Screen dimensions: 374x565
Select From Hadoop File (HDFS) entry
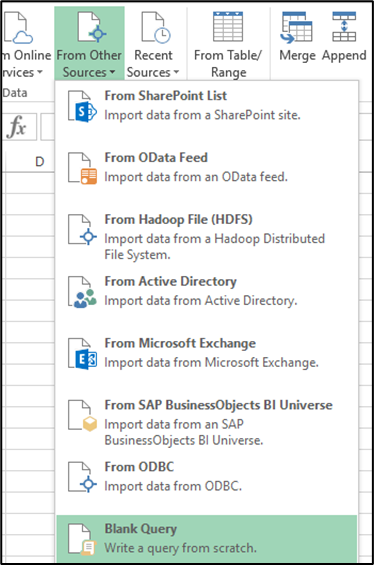pyautogui.click(x=207, y=237)
